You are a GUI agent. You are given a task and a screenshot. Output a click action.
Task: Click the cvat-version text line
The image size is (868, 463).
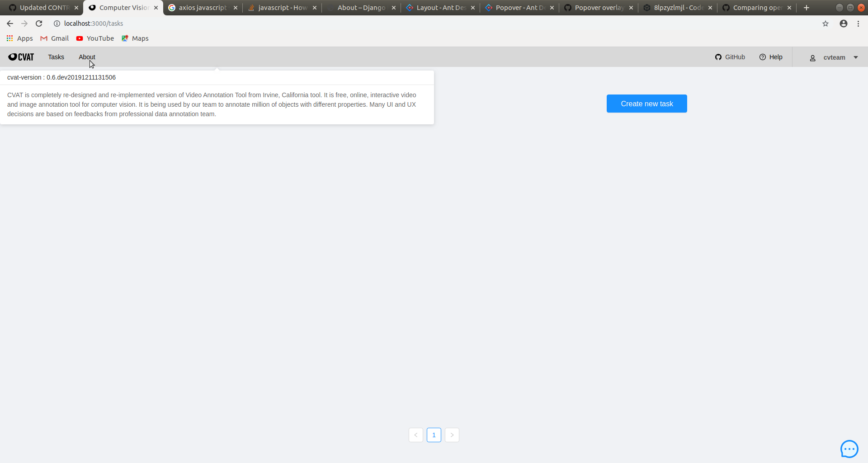[61, 77]
